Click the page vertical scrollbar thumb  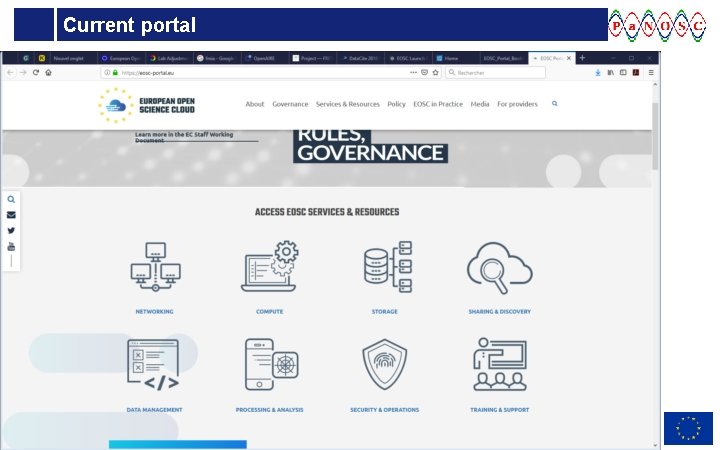655,135
